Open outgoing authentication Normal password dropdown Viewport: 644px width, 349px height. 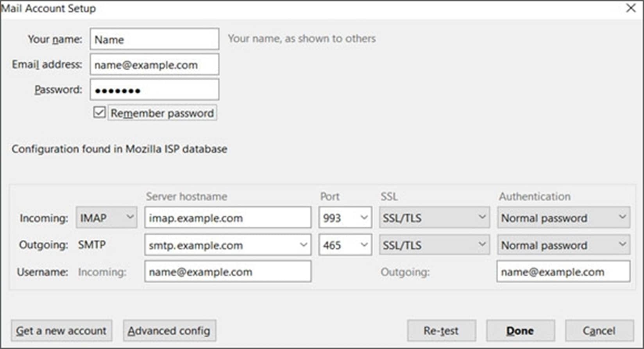tap(563, 245)
